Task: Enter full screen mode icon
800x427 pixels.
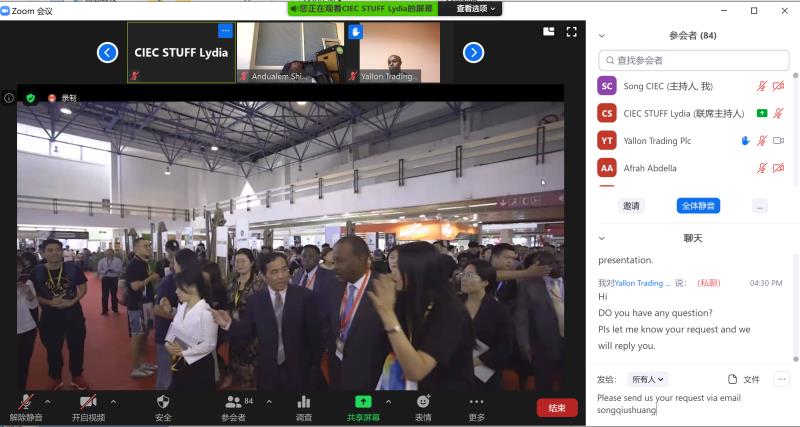Action: point(572,32)
